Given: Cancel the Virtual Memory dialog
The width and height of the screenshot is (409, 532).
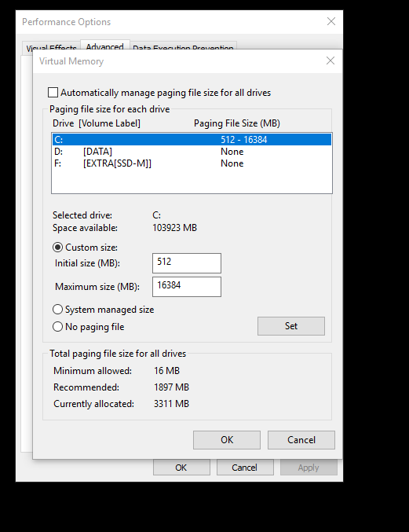Looking at the screenshot, I should pos(301,440).
